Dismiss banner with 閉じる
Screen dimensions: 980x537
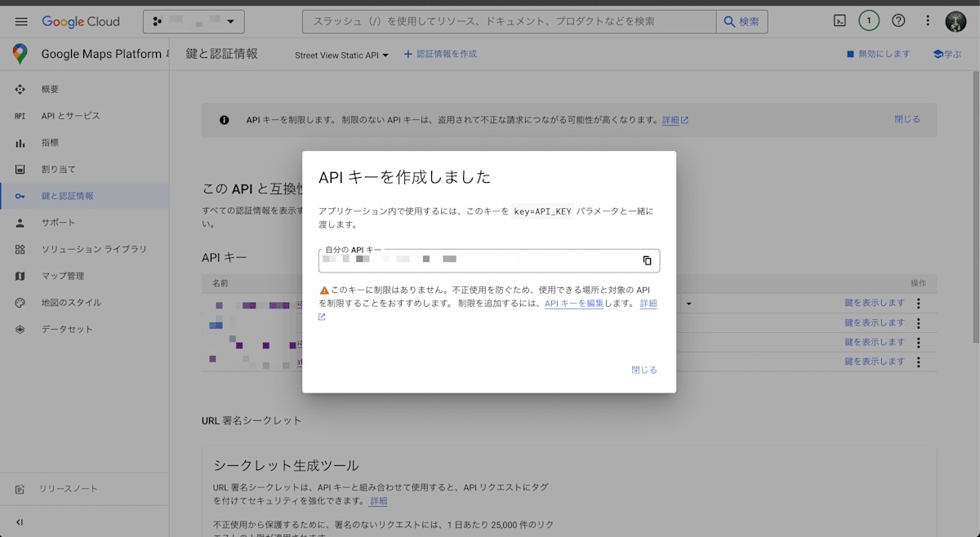[907, 119]
